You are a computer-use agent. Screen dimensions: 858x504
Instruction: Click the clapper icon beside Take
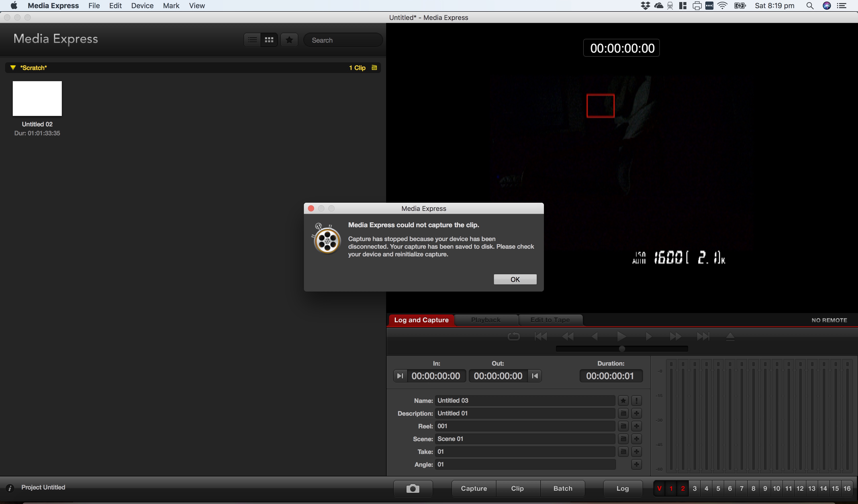(623, 452)
